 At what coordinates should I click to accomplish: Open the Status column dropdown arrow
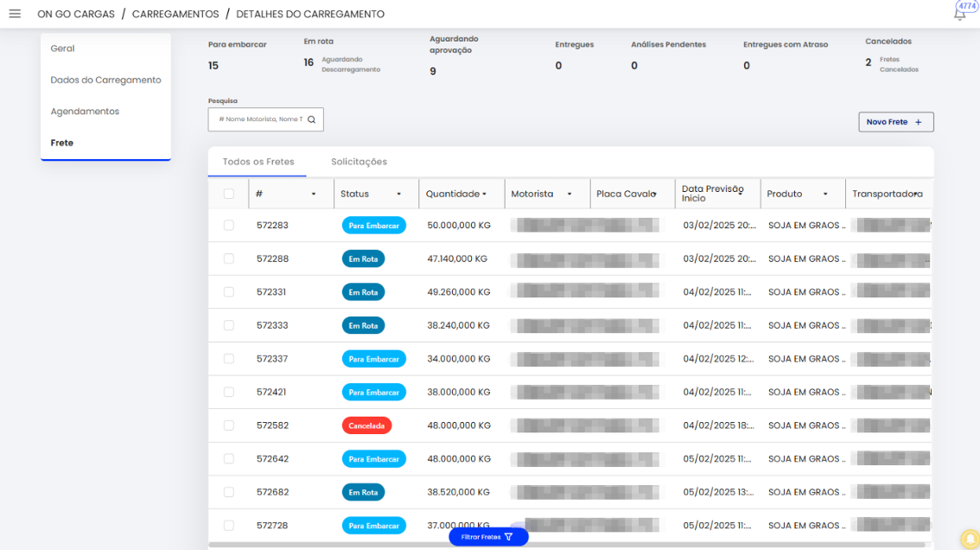click(398, 194)
